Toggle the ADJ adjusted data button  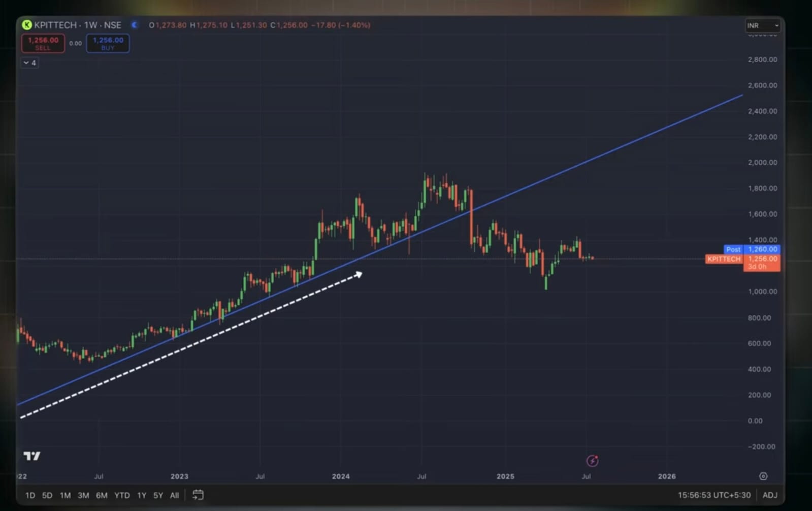770,495
